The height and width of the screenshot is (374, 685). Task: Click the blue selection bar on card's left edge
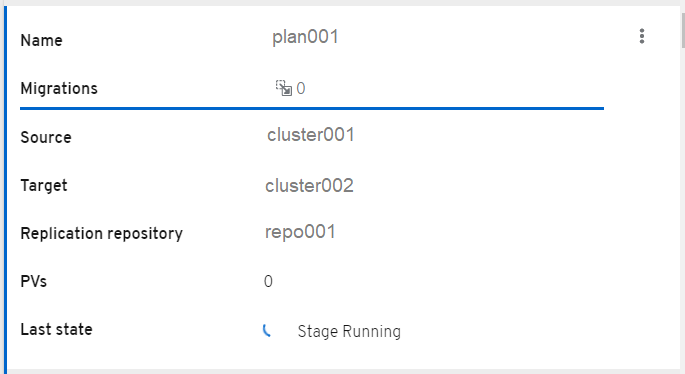(x=5, y=188)
